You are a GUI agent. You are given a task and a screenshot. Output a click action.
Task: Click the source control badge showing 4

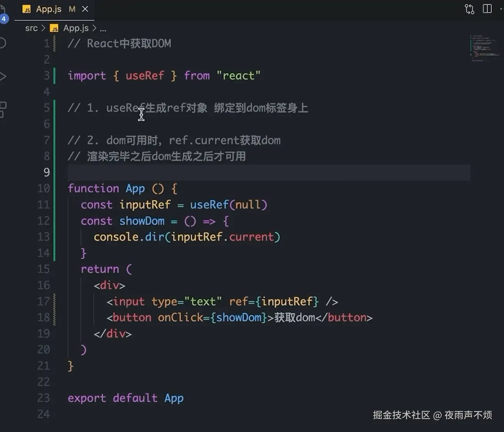[x=4, y=18]
